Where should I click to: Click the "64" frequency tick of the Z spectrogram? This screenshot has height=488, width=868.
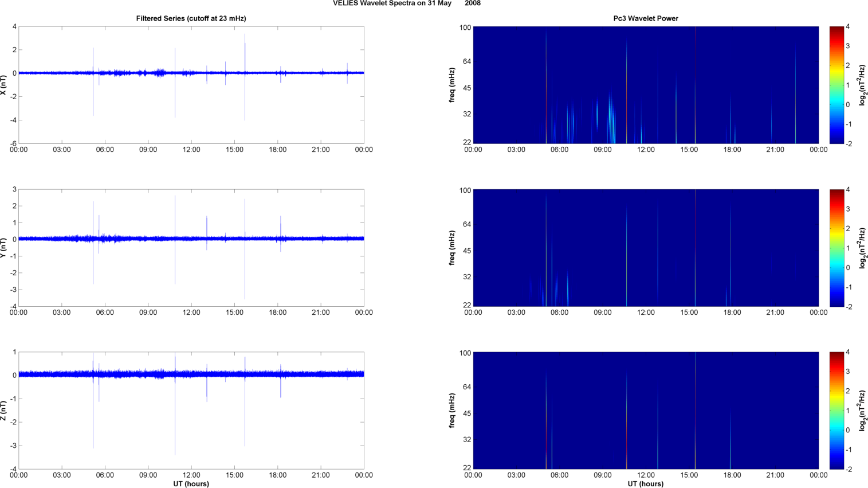467,387
